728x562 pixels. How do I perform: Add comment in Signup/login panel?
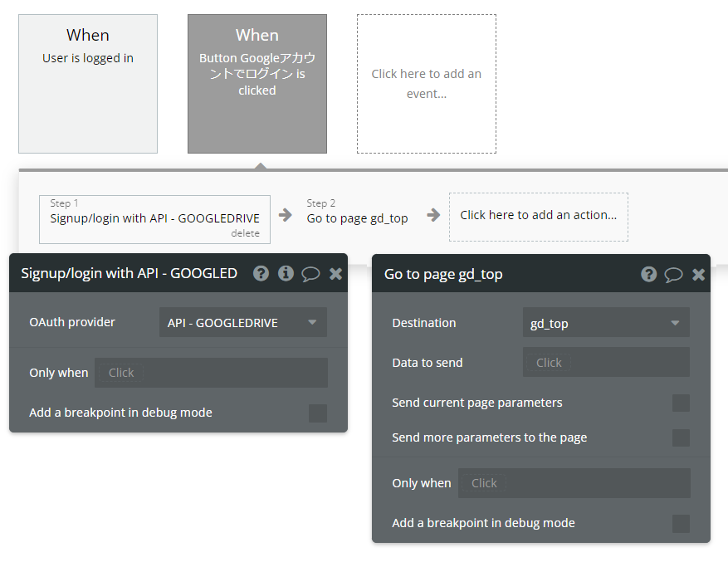coord(310,274)
